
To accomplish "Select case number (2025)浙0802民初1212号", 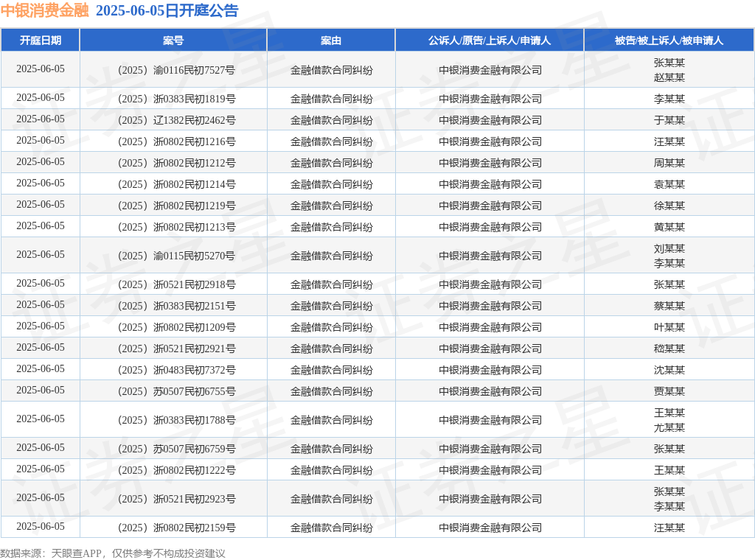I will 176,163.
